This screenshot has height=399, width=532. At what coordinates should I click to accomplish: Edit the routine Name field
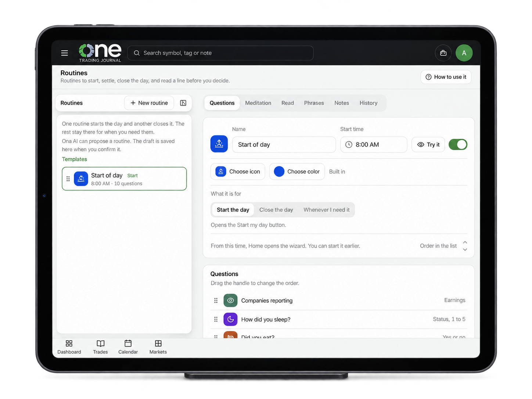284,144
